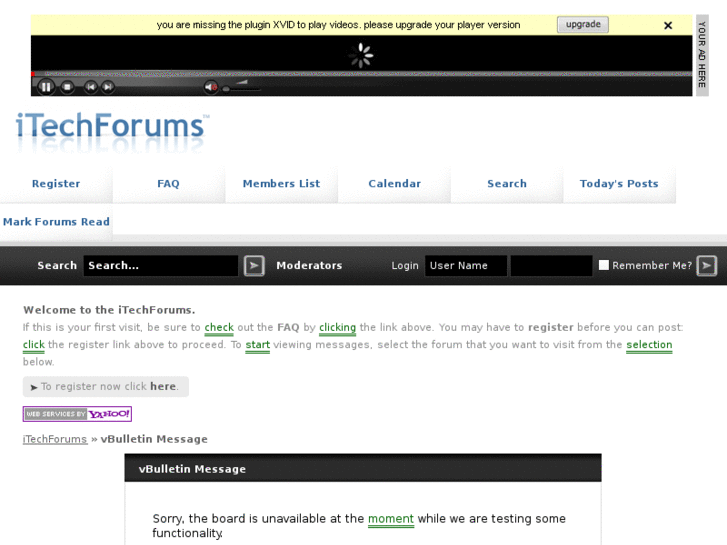
Task: Submit search with the arrow button
Action: [254, 265]
